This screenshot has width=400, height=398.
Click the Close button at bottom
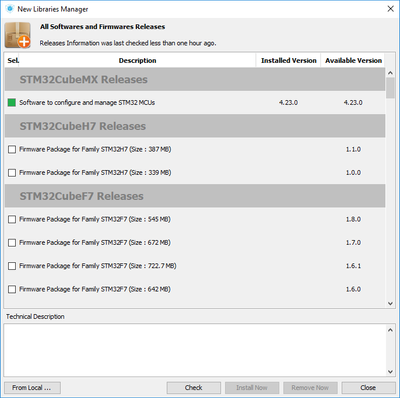[x=368, y=388]
